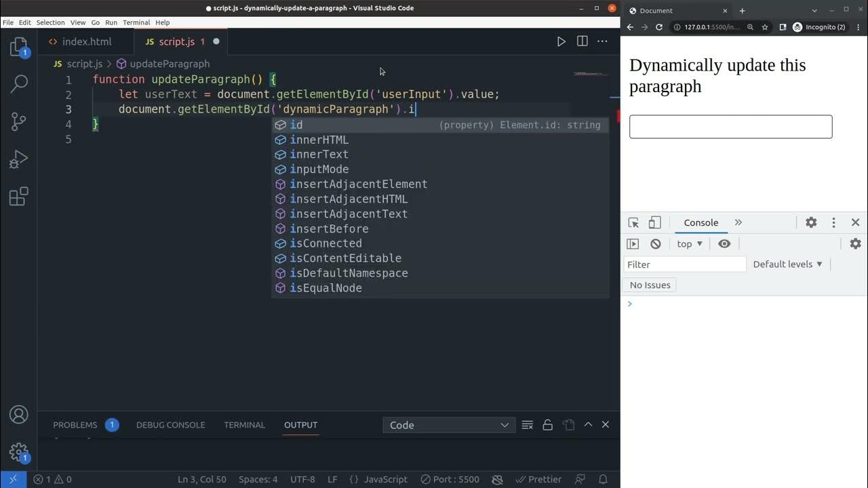Screen dimensions: 868x488
Task: Switch to the DEBUG CONSOLE tab
Action: (170, 425)
